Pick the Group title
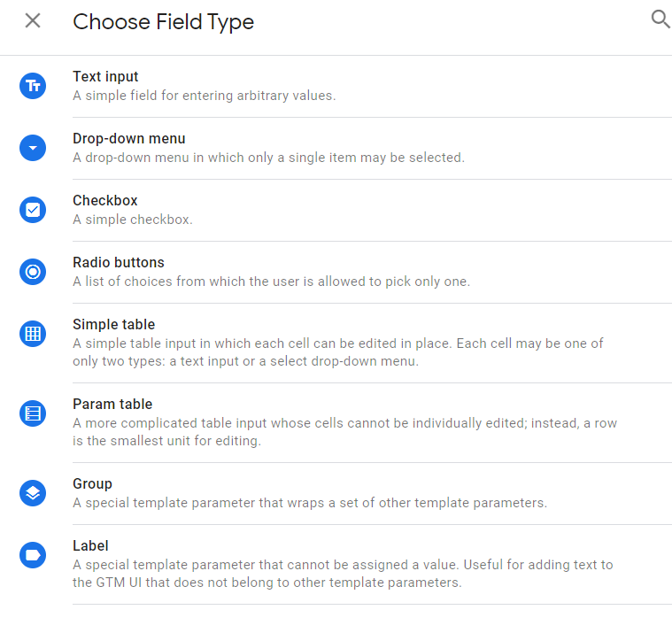This screenshot has height=633, width=672. (92, 484)
